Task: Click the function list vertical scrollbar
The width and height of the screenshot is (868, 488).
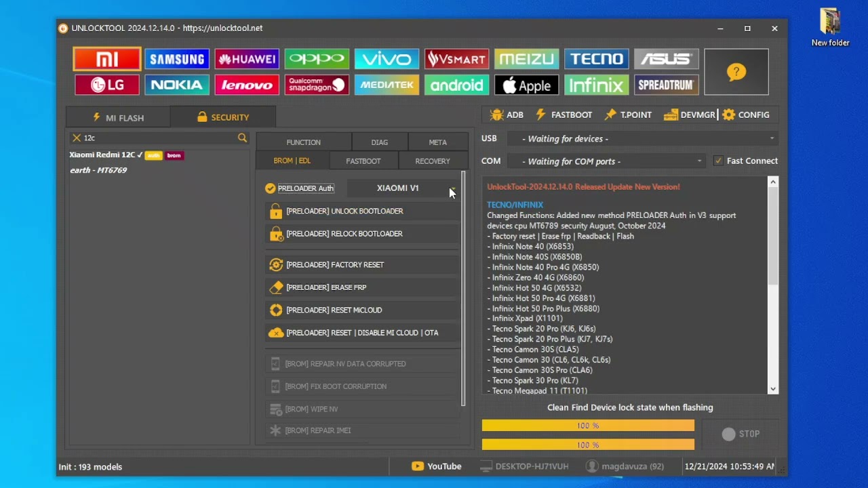Action: 463,288
